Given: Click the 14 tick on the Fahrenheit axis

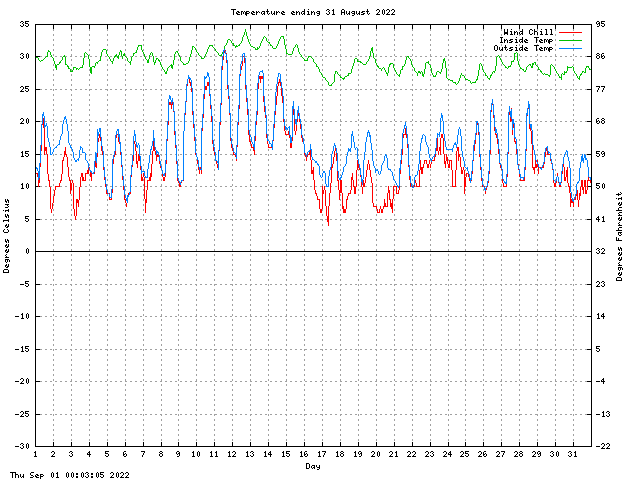Looking at the screenshot, I should pos(600,316).
